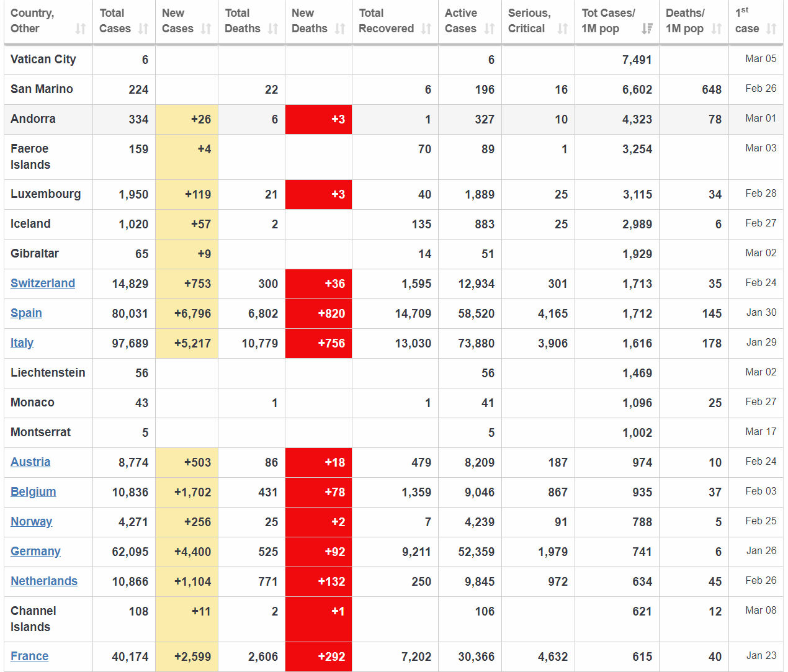Select the Andorra row name

33,119
